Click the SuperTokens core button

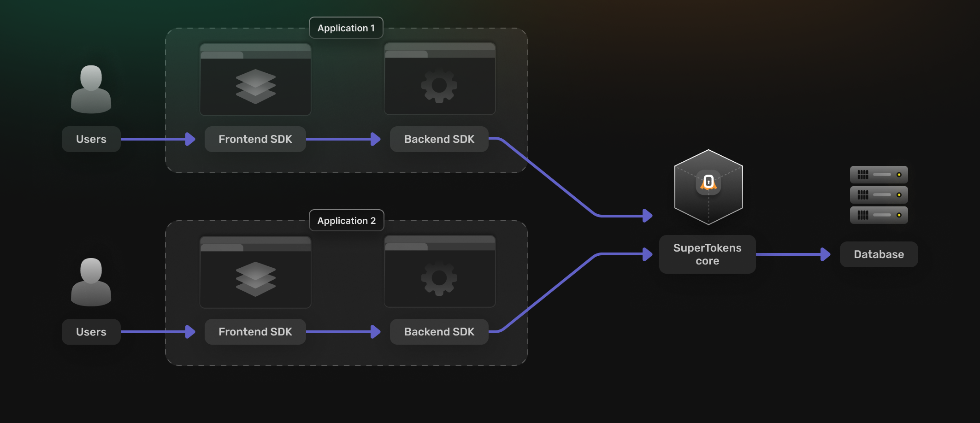coord(707,254)
